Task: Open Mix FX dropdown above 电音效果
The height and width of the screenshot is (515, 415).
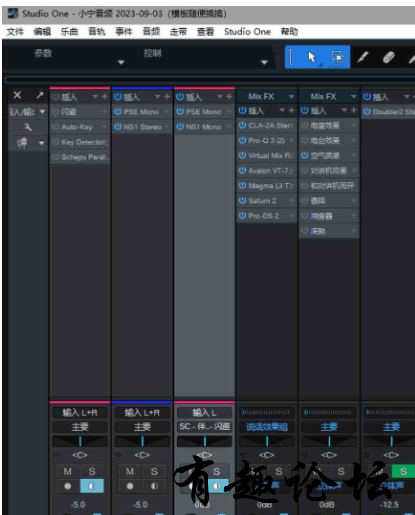Action: 353,97
